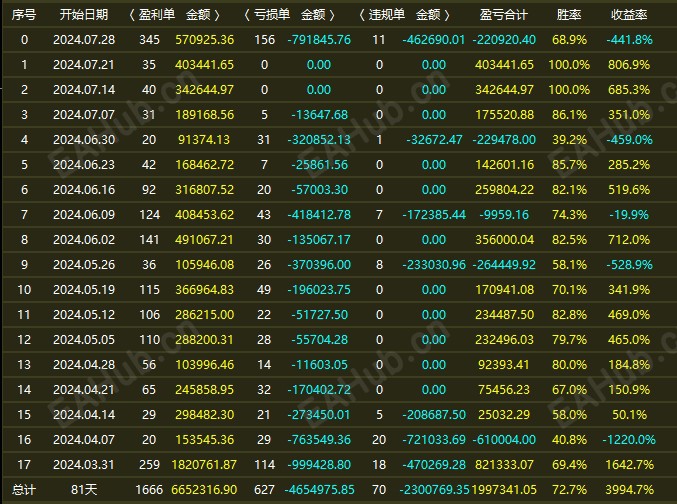Select return rate -1220.0%

tap(629, 441)
